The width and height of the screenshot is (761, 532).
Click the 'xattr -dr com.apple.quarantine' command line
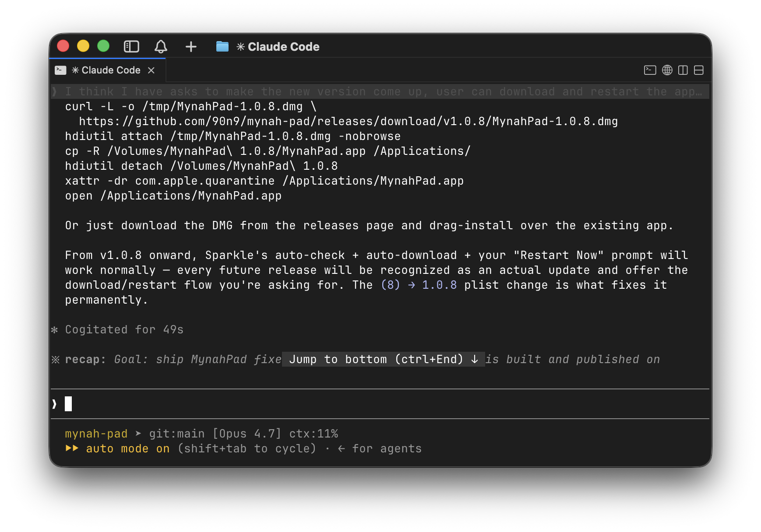tap(264, 181)
